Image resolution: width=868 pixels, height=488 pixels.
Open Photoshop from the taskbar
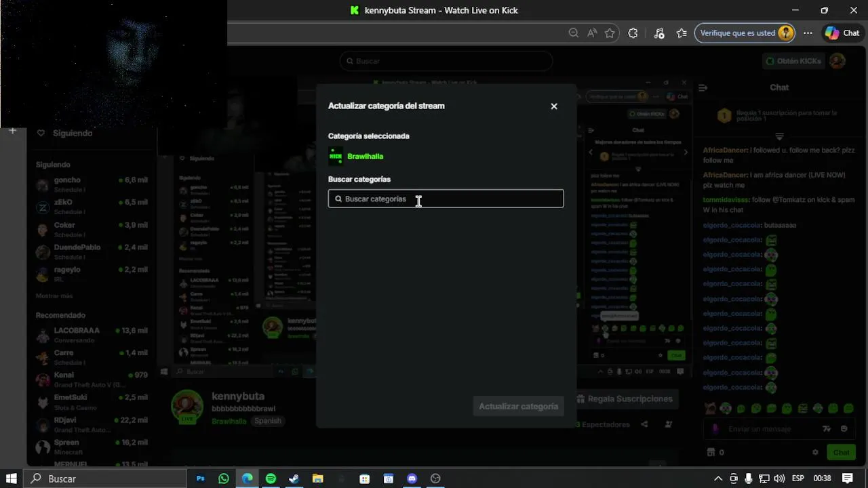coord(201,479)
